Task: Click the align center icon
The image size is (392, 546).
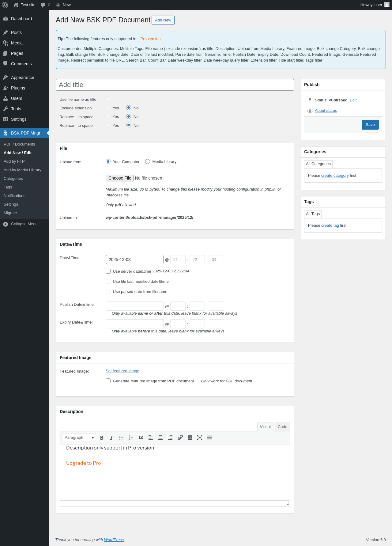Action: pos(160,438)
